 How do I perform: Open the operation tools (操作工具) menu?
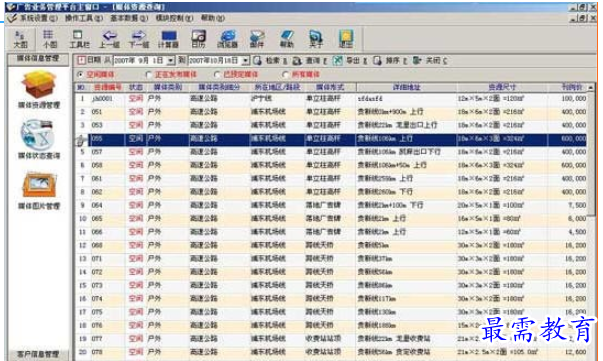(83, 18)
